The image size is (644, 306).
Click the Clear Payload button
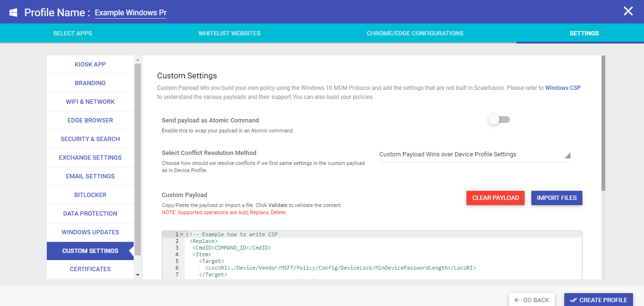496,198
